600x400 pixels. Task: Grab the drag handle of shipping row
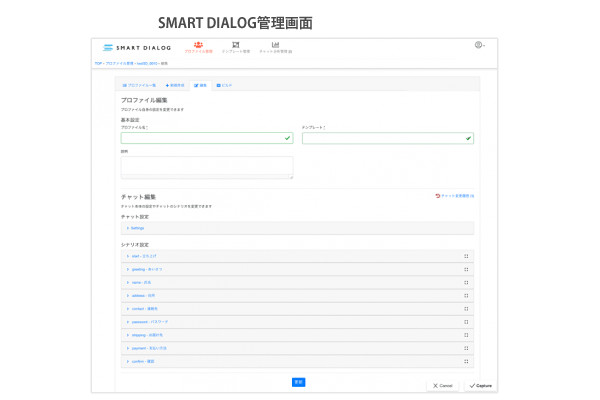pyautogui.click(x=466, y=335)
